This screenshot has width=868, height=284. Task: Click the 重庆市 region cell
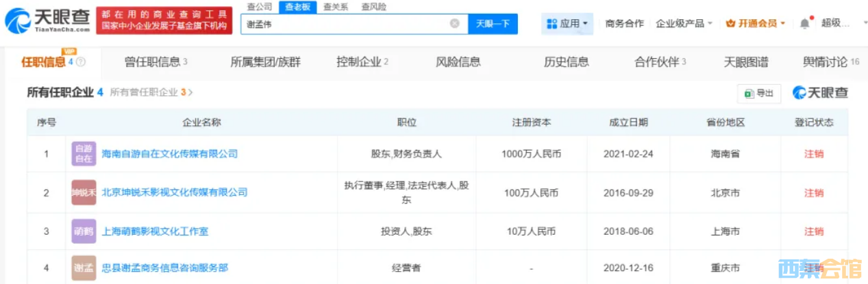click(x=726, y=268)
